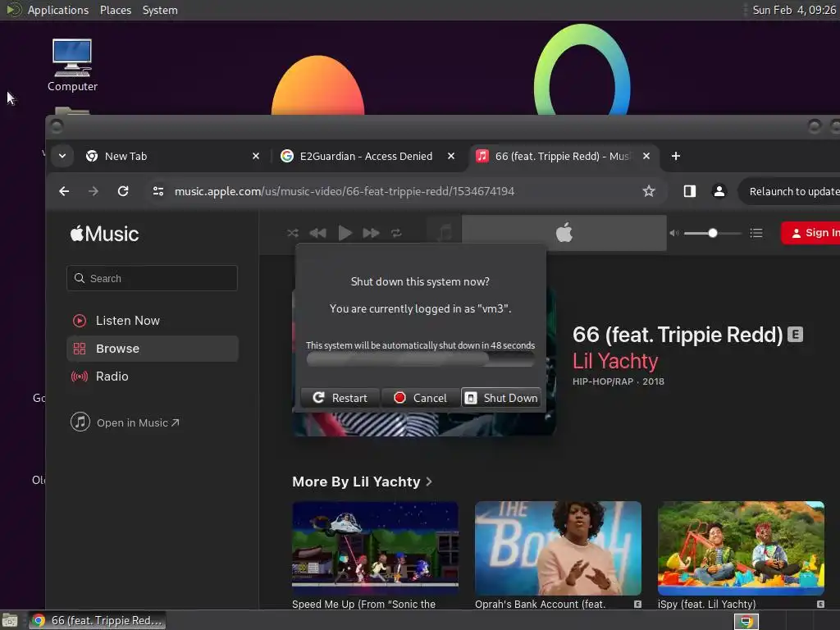Open the Computer desktop icon
Image resolution: width=840 pixels, height=630 pixels.
[72, 65]
